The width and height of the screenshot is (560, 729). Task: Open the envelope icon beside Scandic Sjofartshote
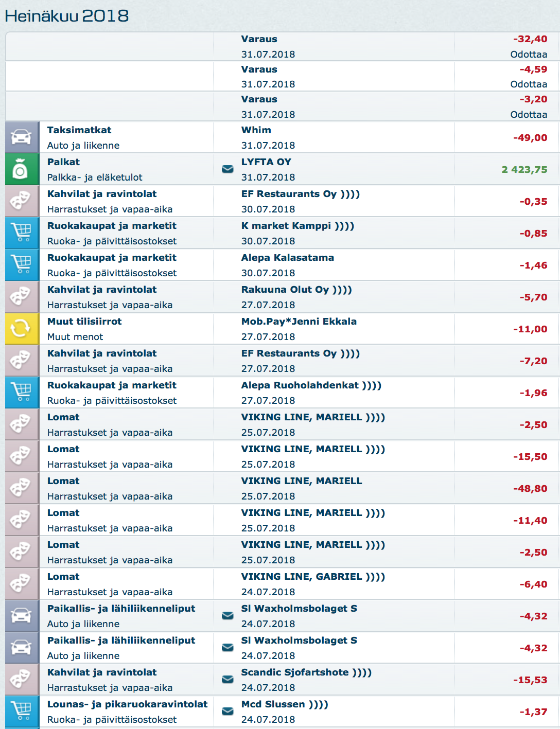click(x=227, y=680)
